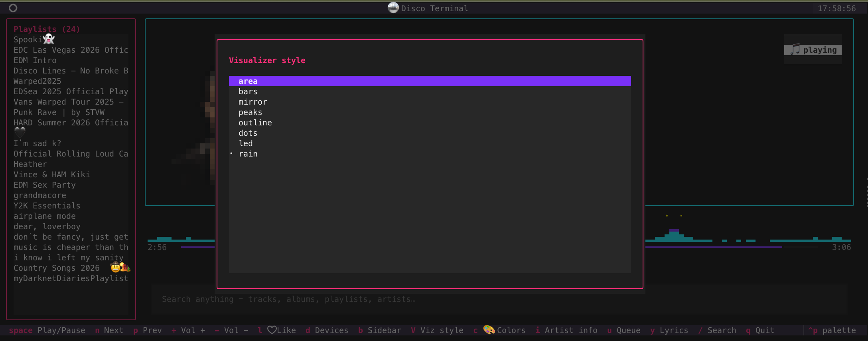
Task: Open the EDM Sex Party playlist
Action: [71, 185]
